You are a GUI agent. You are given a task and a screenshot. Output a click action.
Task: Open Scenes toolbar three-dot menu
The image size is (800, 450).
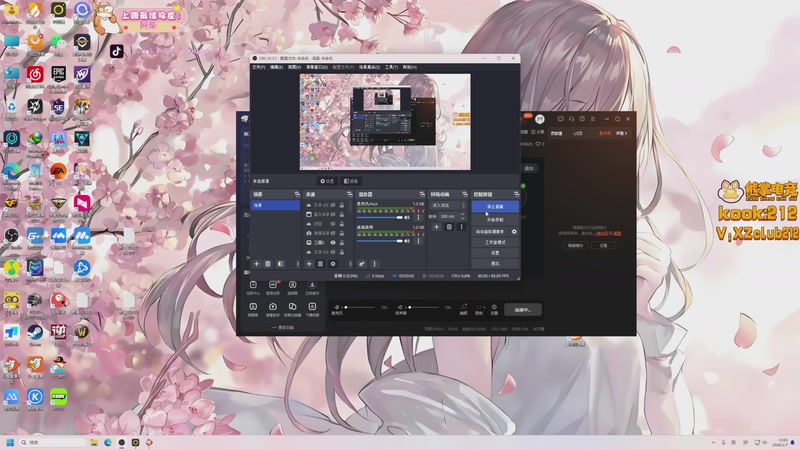tap(297, 264)
